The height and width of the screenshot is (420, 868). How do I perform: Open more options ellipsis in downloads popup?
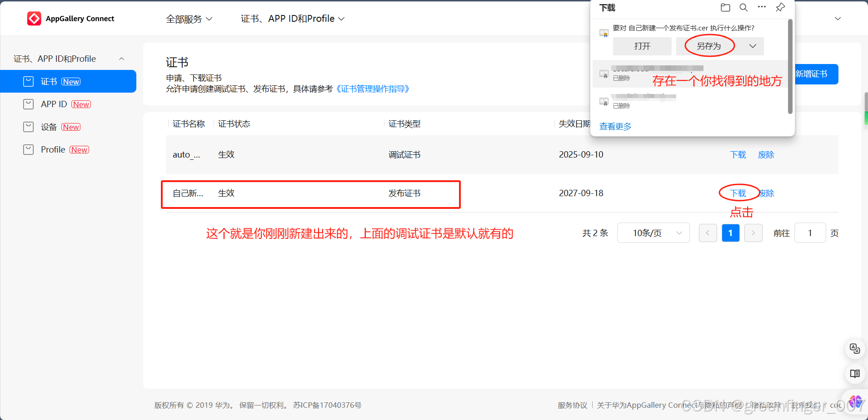point(762,7)
